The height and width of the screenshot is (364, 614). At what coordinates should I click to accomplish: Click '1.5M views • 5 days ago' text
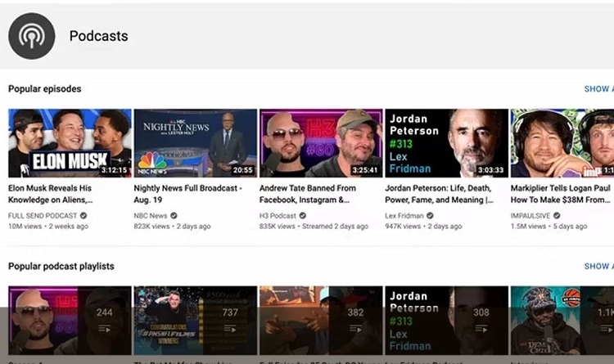(x=549, y=227)
